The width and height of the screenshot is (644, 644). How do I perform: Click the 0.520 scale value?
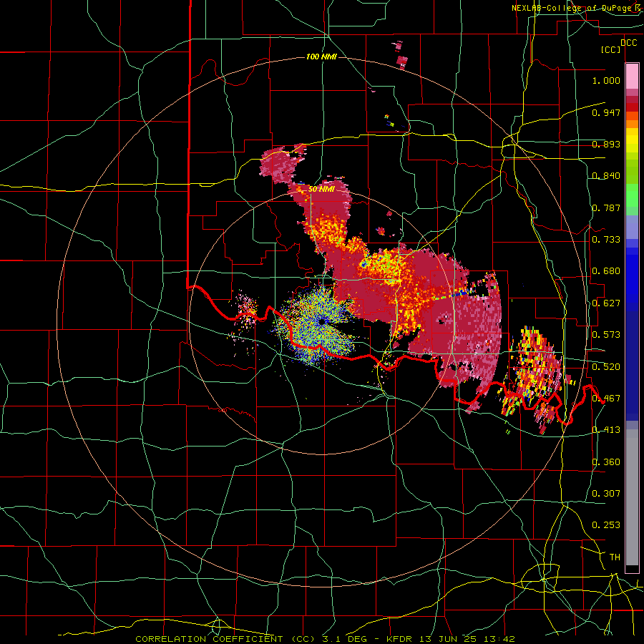coord(606,366)
